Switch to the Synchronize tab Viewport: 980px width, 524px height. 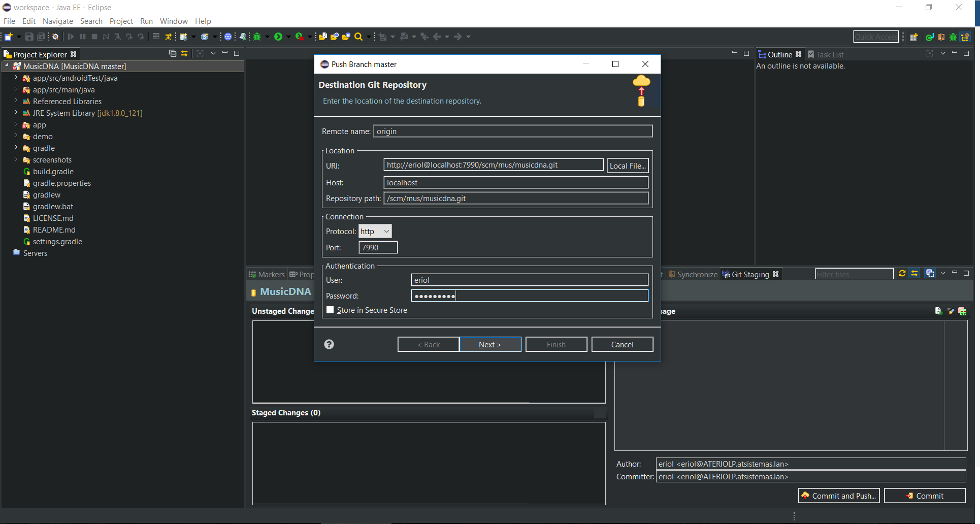point(693,275)
